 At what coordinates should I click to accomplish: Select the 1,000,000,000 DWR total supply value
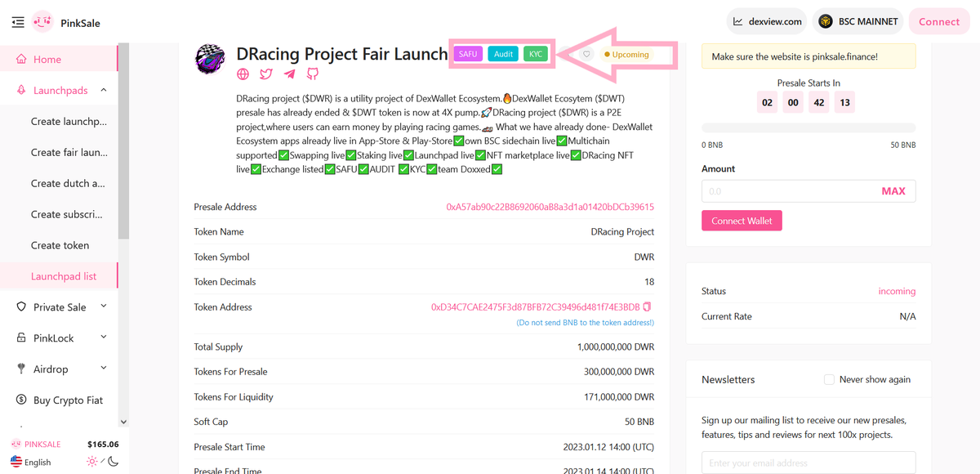point(616,347)
